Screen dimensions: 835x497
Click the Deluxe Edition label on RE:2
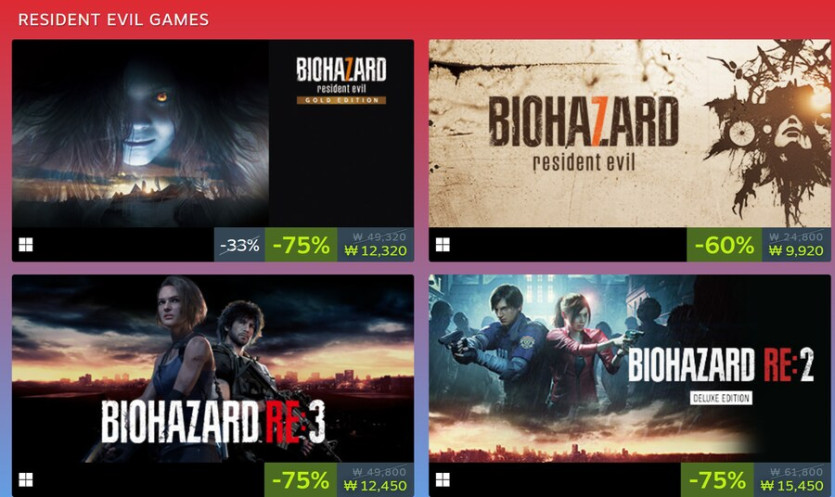pos(721,398)
